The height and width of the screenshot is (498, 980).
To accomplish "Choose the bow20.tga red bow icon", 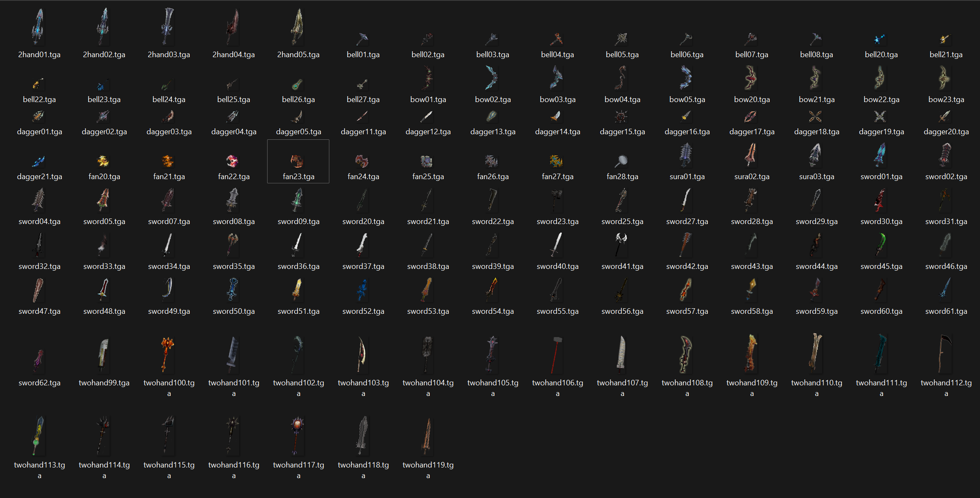I will click(751, 78).
